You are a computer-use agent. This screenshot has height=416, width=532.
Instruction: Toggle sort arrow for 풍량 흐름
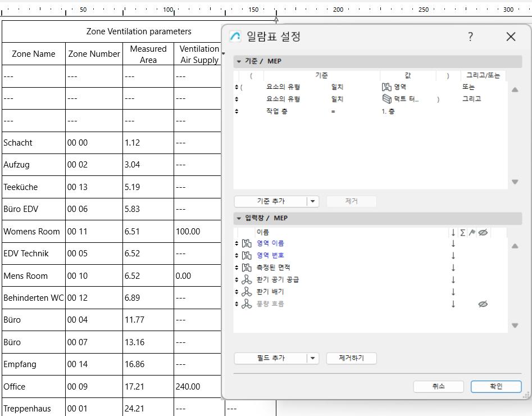[x=453, y=304]
